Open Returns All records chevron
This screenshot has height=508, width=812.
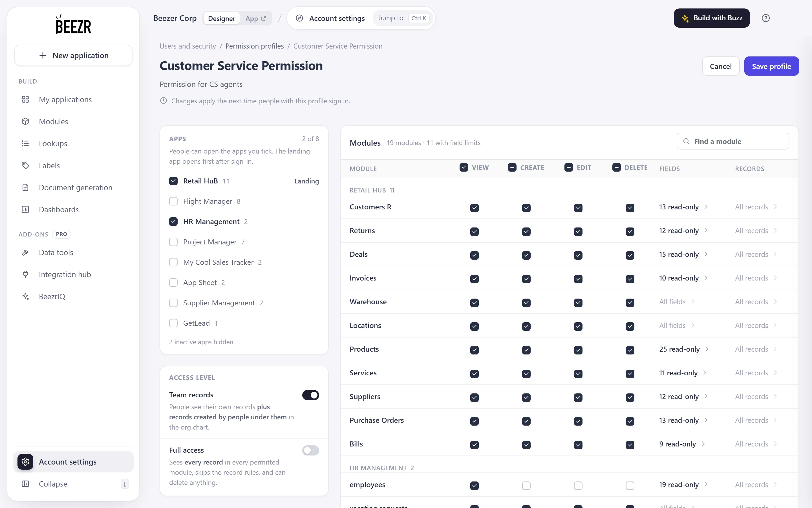coord(775,231)
